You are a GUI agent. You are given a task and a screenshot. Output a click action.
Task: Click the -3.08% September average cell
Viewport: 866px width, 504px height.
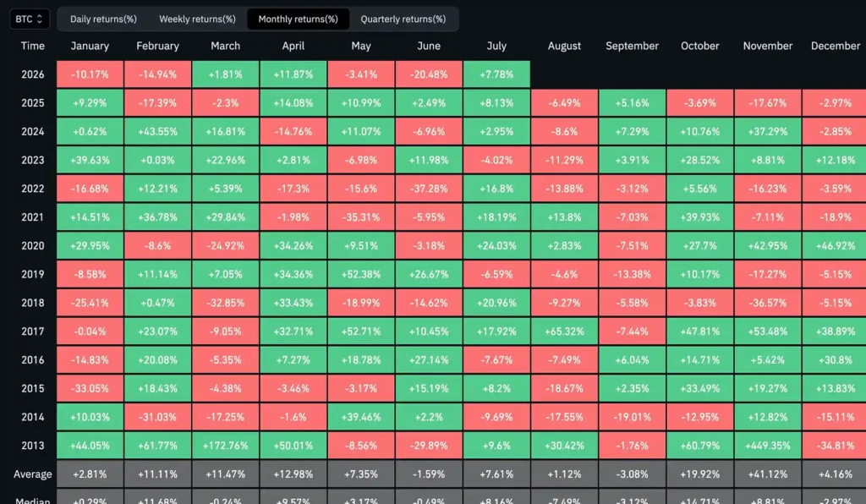633,474
